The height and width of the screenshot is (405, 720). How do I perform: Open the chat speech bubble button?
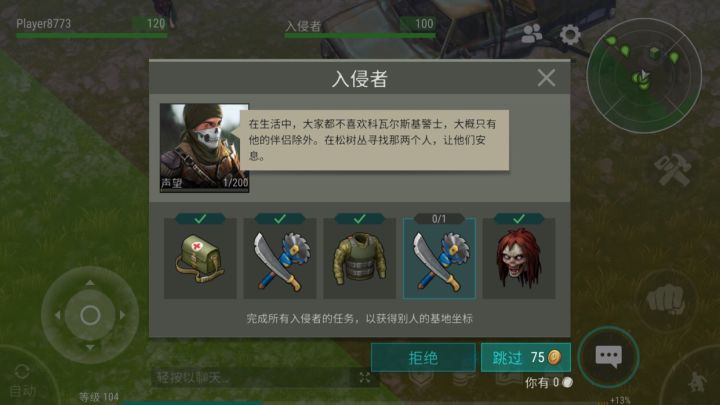click(x=608, y=357)
